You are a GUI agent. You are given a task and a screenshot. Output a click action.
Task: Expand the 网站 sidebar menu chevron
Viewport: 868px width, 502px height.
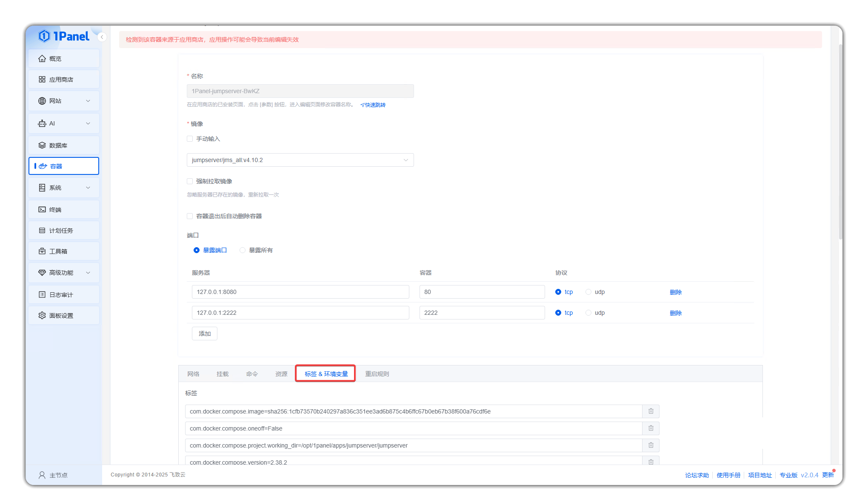[x=88, y=101]
